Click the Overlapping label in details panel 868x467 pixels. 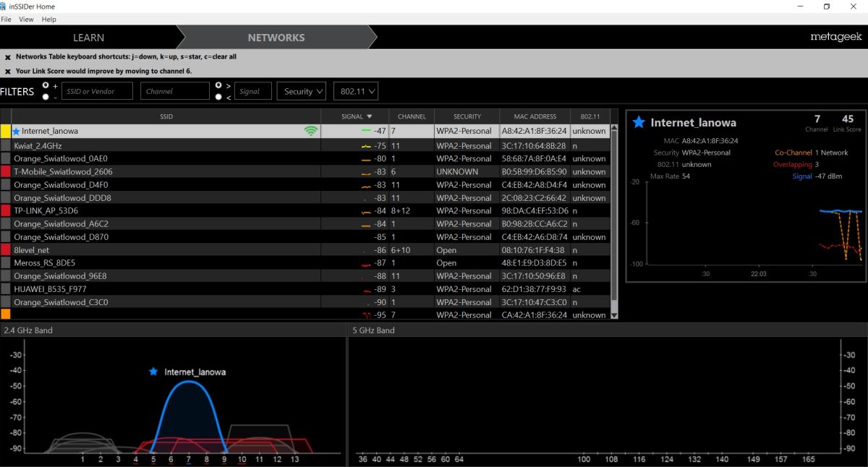792,164
